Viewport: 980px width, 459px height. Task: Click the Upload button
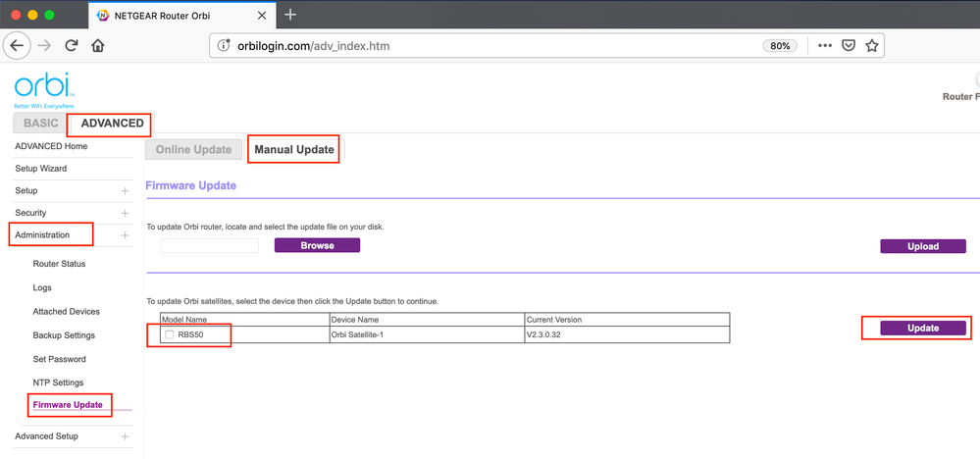[922, 246]
